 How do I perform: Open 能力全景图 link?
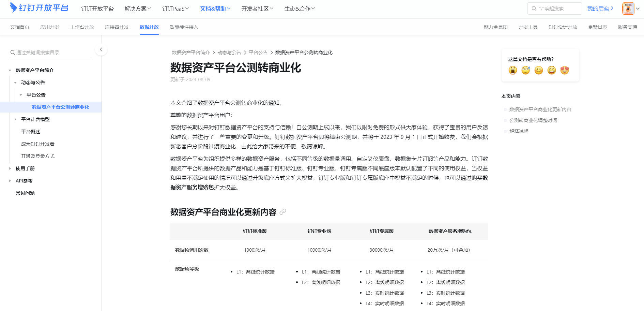[x=496, y=27]
